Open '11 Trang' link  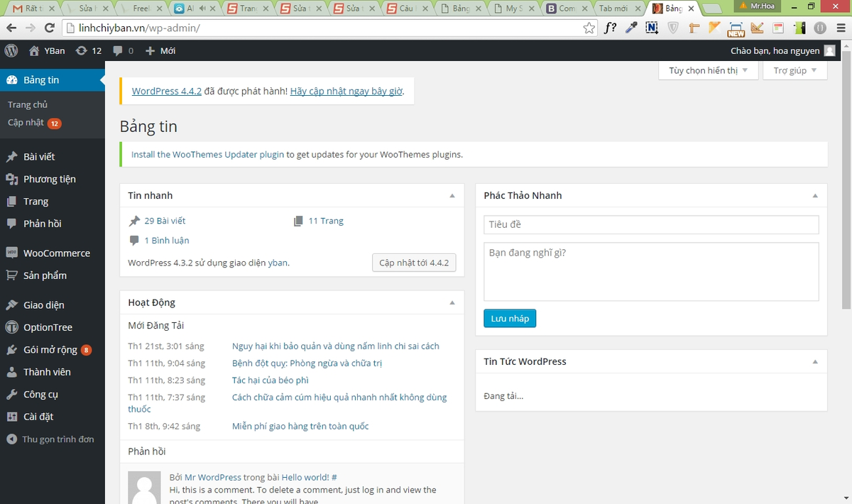[326, 221]
